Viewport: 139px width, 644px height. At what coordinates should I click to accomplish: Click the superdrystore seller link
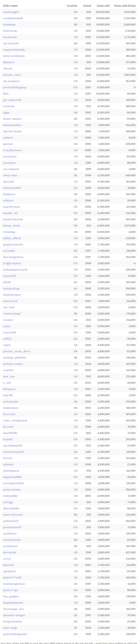point(12,207)
